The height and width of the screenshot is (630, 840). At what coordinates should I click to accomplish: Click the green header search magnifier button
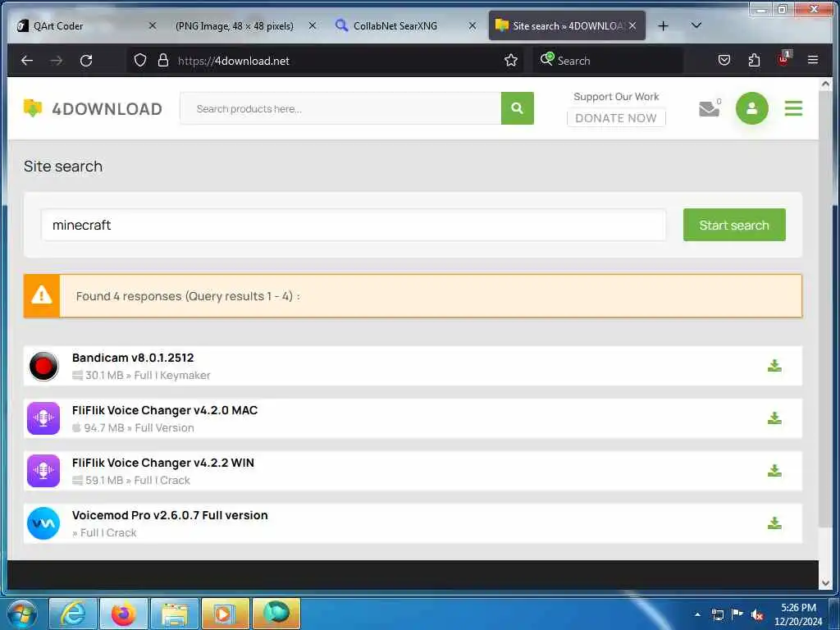517,108
